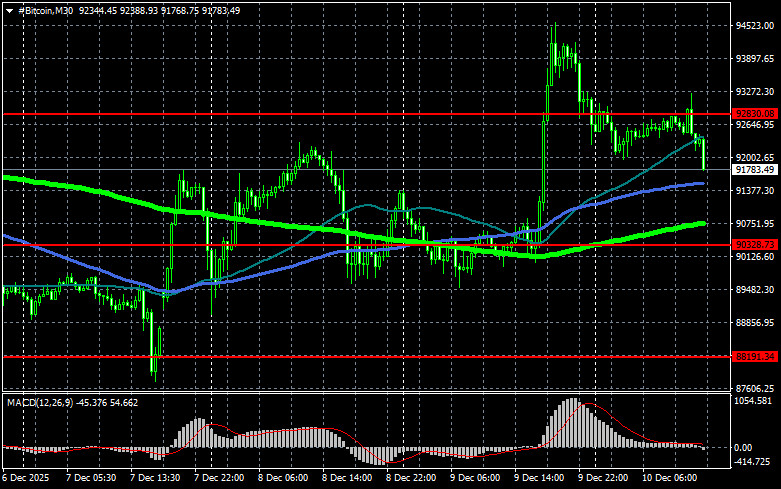Click the #Bitcoin,M30 chart title text
Screen dimensions: 781x489
(x=45, y=10)
